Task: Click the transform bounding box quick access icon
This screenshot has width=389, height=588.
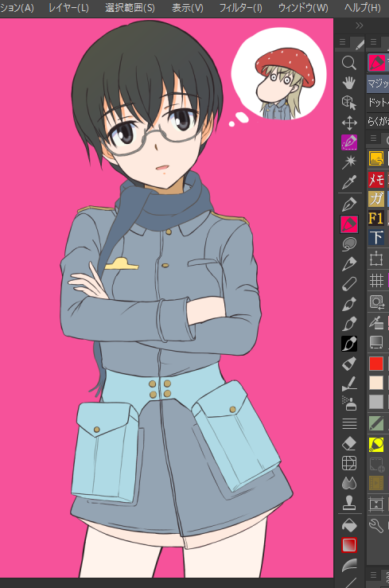Action: [376, 259]
